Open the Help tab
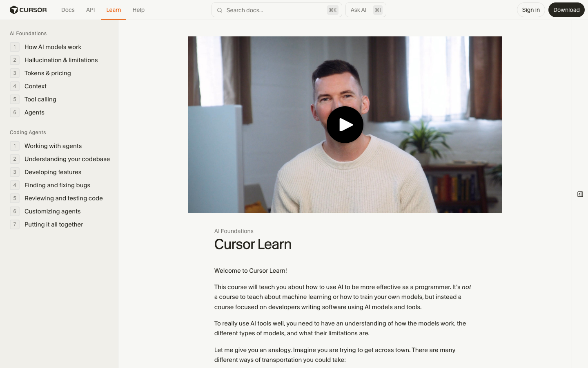Image resolution: width=588 pixels, height=368 pixels. 138,10
